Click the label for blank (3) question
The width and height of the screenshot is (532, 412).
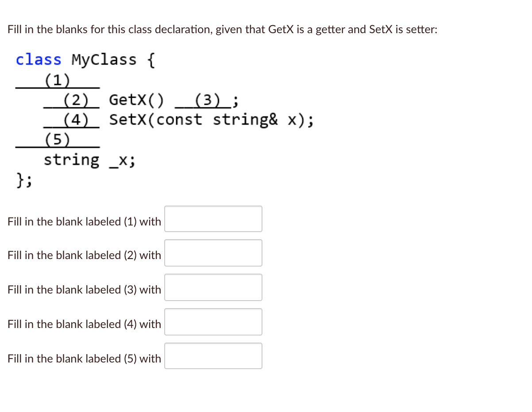pos(84,290)
